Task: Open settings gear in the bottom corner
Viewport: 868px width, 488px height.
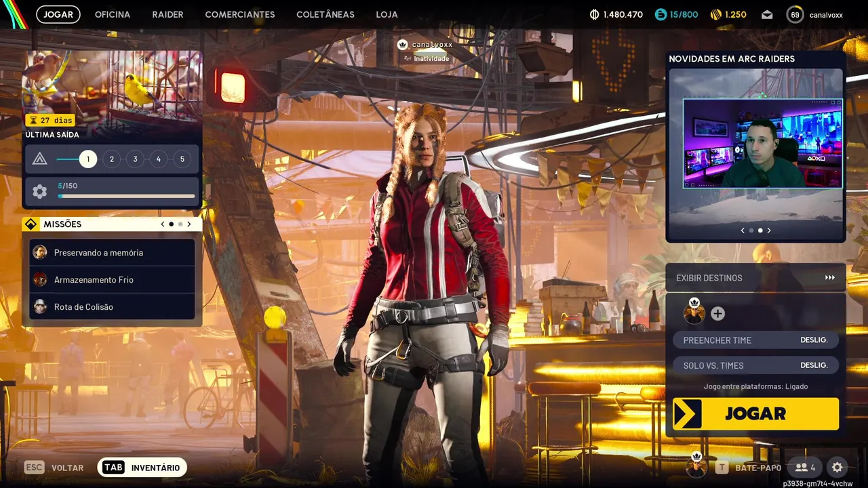Action: coord(837,467)
